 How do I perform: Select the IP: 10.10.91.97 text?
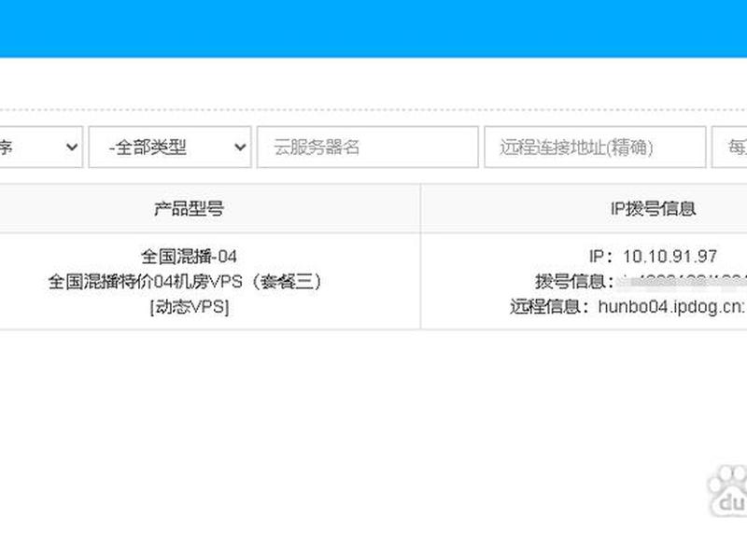pyautogui.click(x=653, y=257)
